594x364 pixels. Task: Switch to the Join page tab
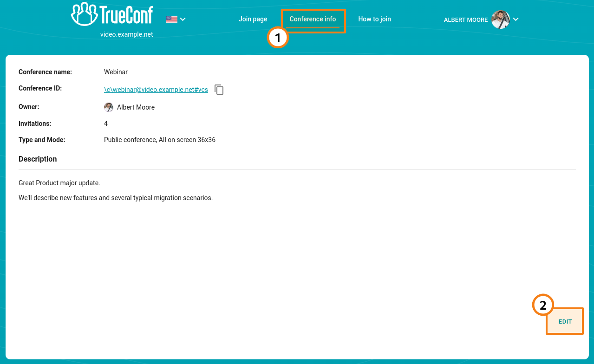253,19
